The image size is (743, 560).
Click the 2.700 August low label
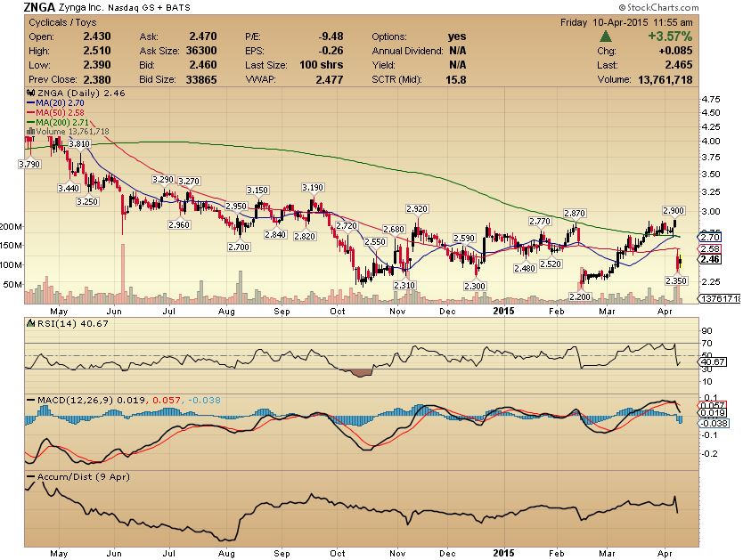pos(239,248)
